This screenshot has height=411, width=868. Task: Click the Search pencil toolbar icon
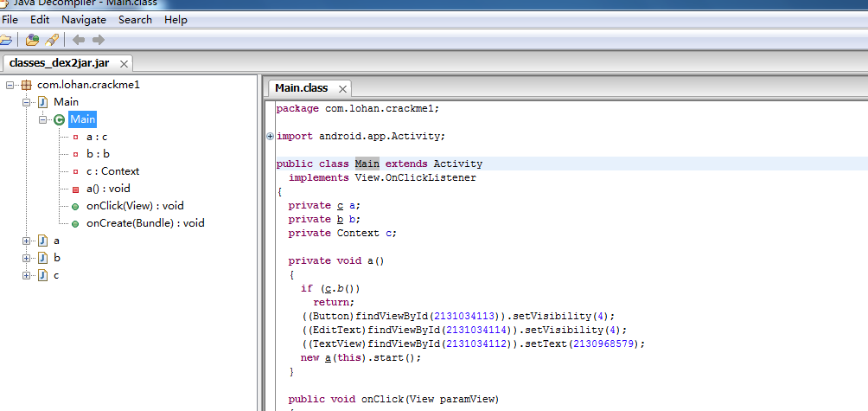52,40
